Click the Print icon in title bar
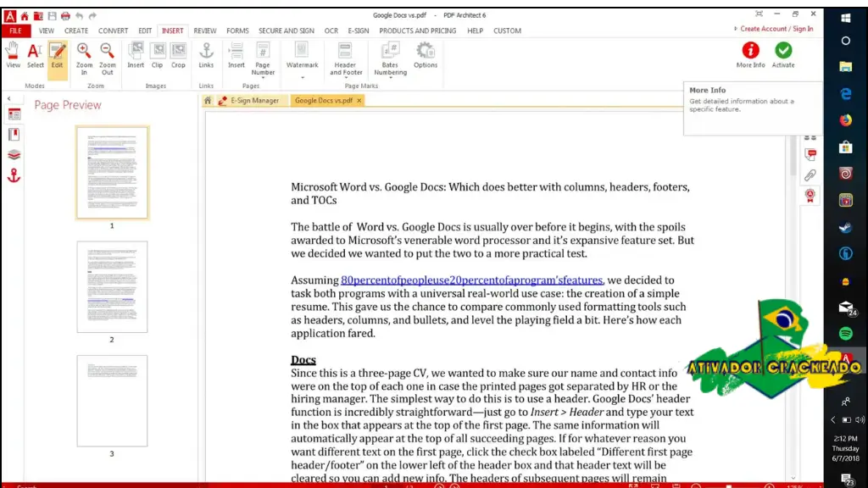868x488 pixels. 65,15
